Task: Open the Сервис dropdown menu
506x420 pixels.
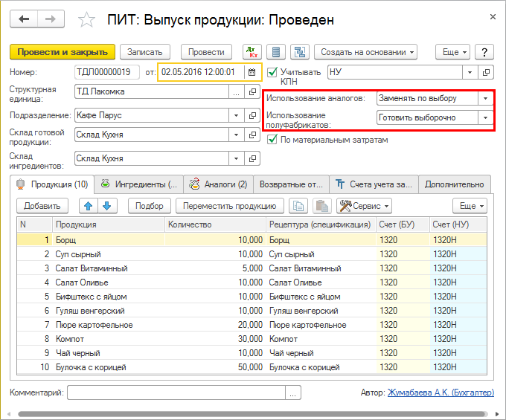Action: coord(365,206)
